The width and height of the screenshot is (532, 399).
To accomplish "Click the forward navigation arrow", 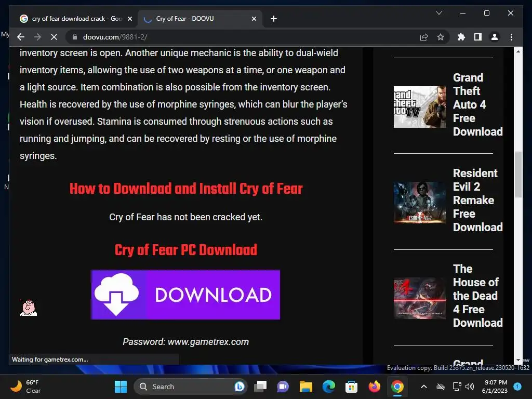I will click(x=37, y=37).
